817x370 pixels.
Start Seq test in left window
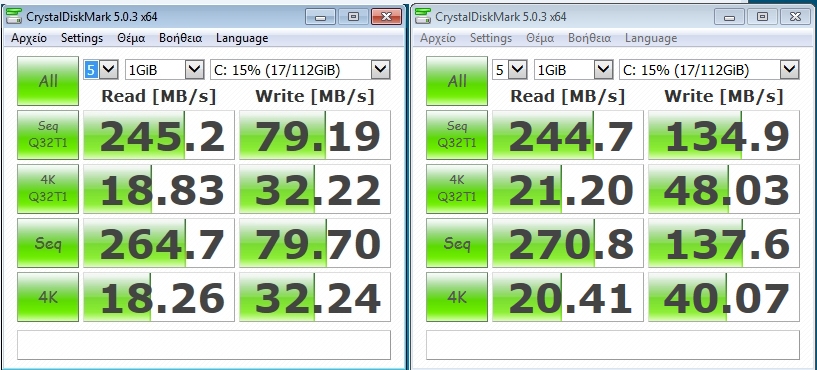tap(48, 243)
